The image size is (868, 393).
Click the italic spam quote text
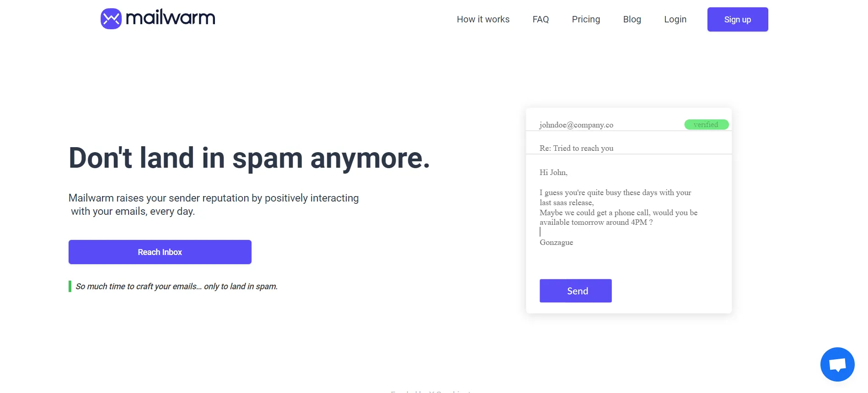tap(177, 287)
